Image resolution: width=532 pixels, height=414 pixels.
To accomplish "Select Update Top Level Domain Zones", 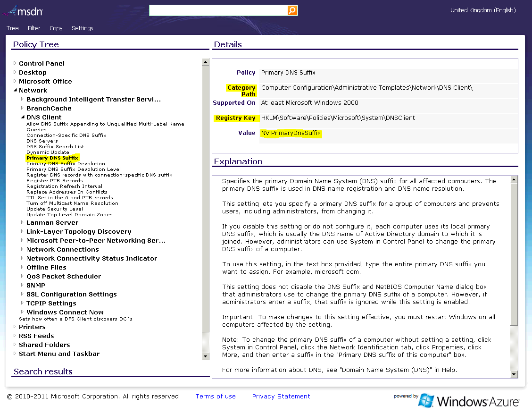I will tap(69, 215).
